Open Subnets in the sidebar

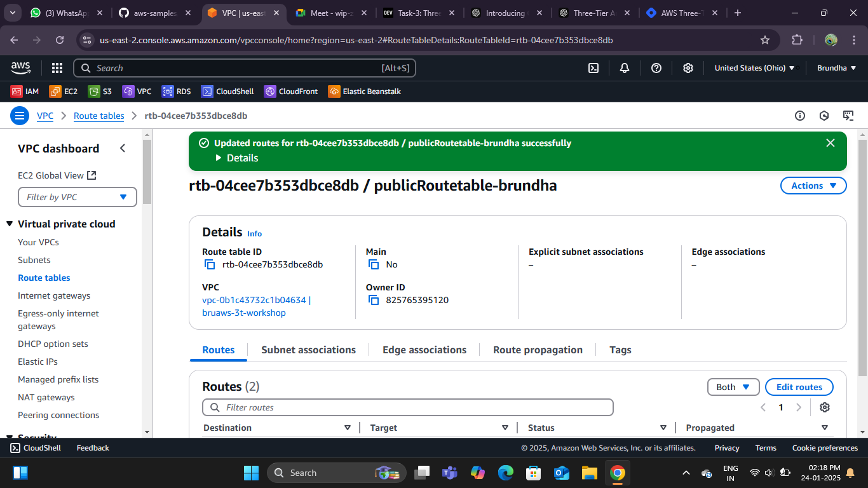pyautogui.click(x=34, y=260)
